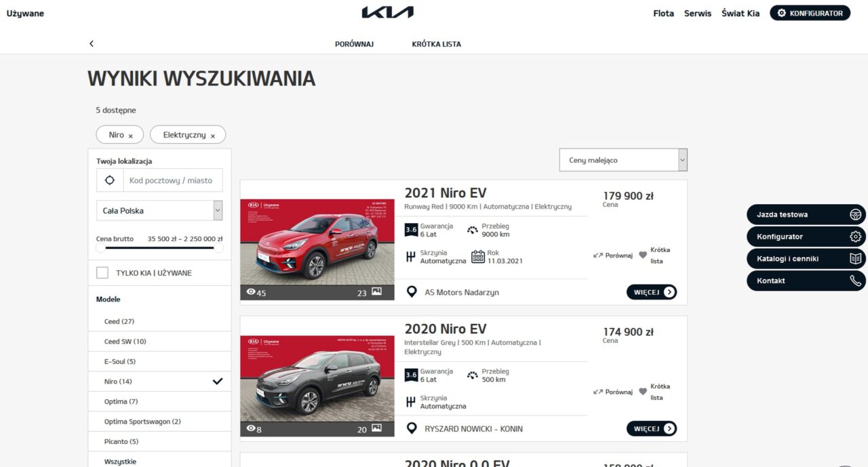Screen dimensions: 868x467
Task: Click photo gallery icon on red Niro
Action: (376, 292)
